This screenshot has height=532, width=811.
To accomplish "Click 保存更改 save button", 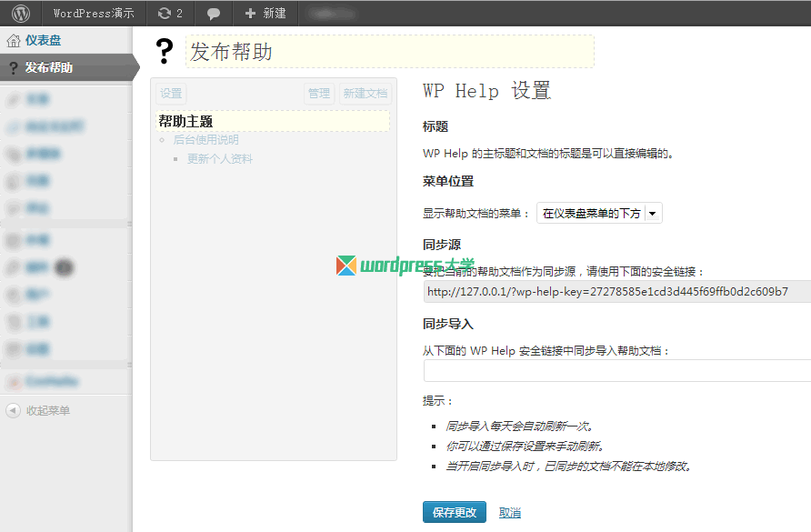I will click(454, 512).
